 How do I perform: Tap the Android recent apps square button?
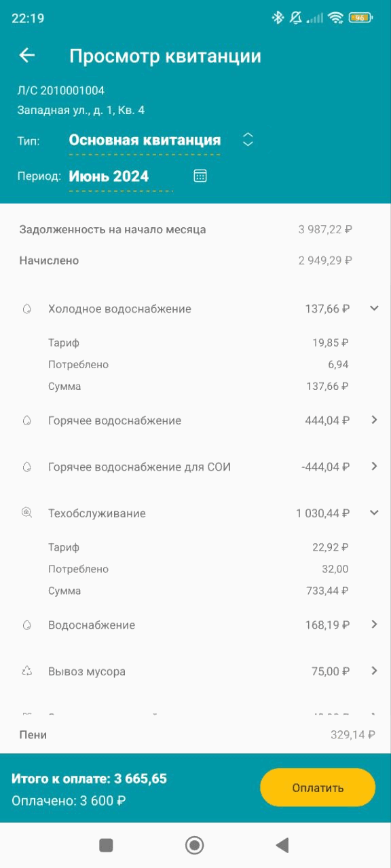click(x=106, y=845)
